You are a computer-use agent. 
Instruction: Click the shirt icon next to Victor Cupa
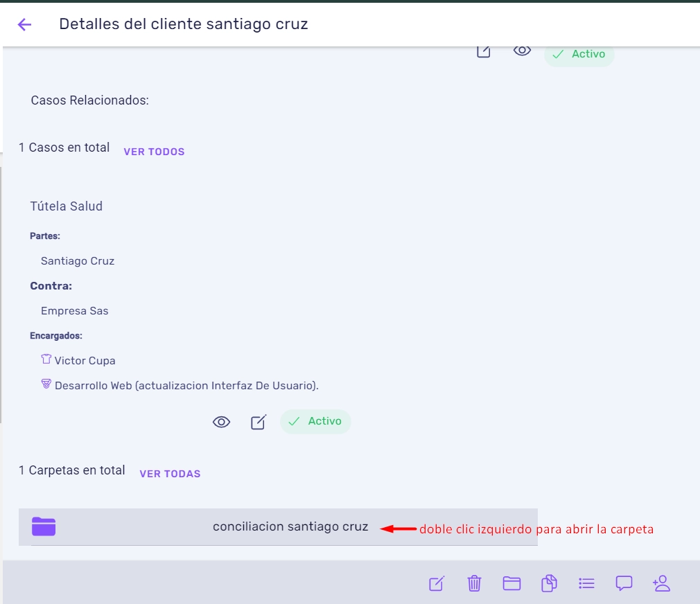[x=46, y=359]
